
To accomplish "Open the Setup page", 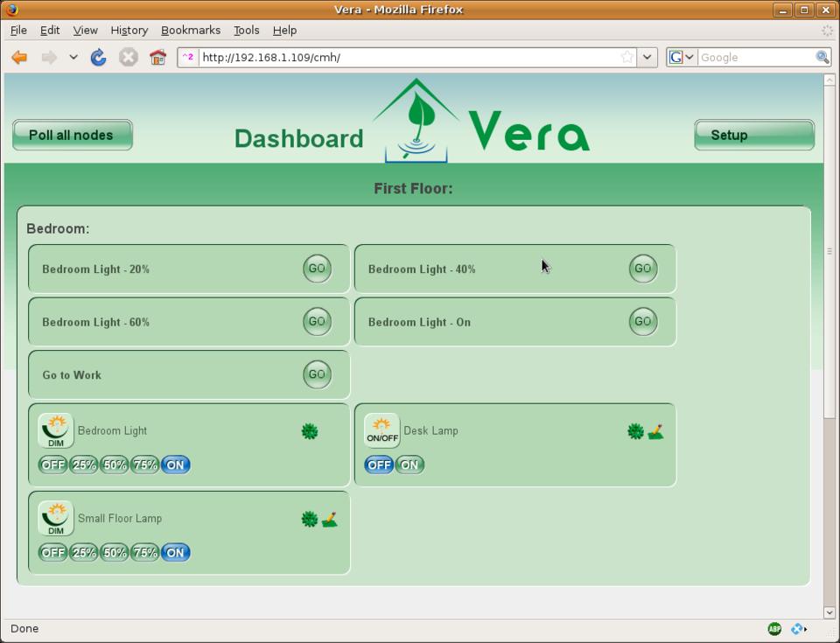I will pyautogui.click(x=753, y=135).
